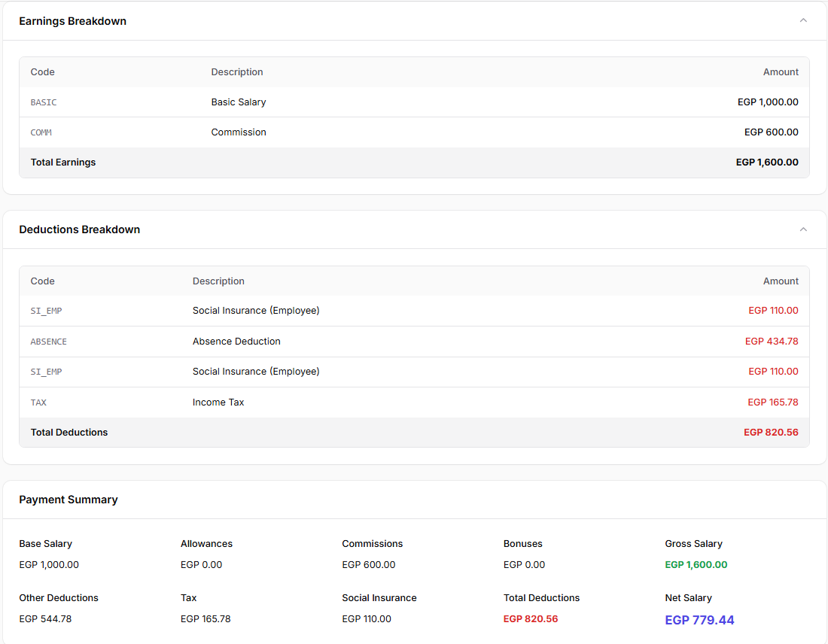Click the Earnings table Amount column header
The width and height of the screenshot is (828, 644).
(x=781, y=71)
